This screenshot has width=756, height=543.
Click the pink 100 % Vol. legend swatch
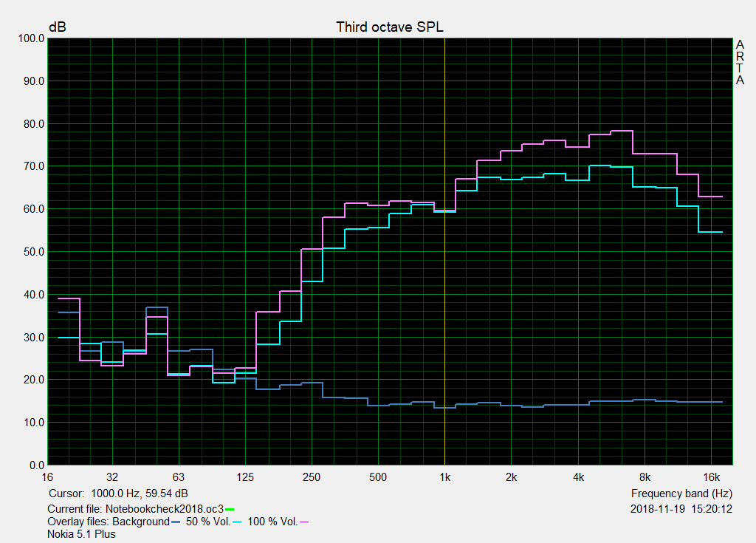coord(303,522)
